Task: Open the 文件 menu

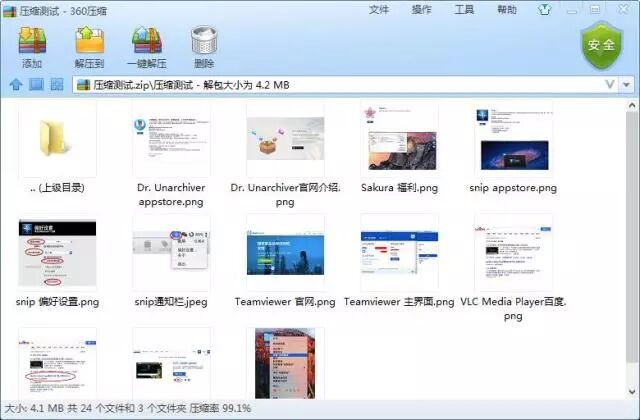Action: [378, 10]
